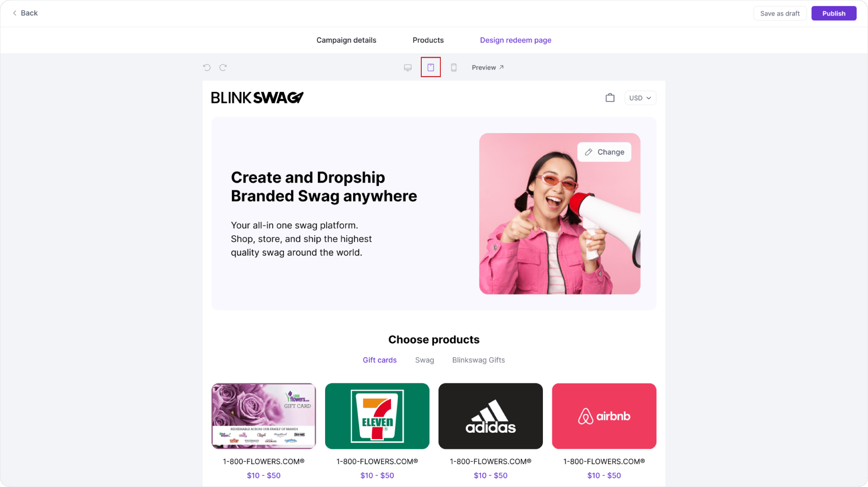Click the desktop view icon
This screenshot has height=487, width=868.
(x=409, y=67)
